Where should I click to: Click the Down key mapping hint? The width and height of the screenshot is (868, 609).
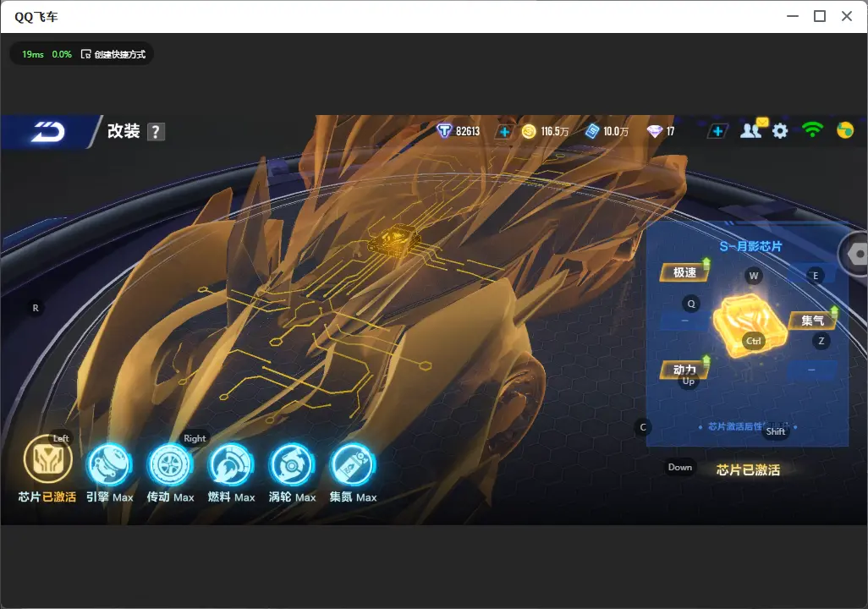coord(680,467)
